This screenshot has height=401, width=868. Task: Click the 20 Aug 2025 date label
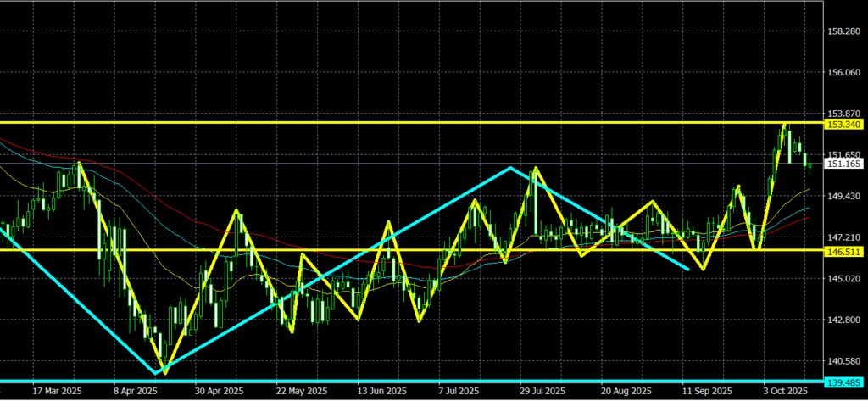pyautogui.click(x=625, y=392)
